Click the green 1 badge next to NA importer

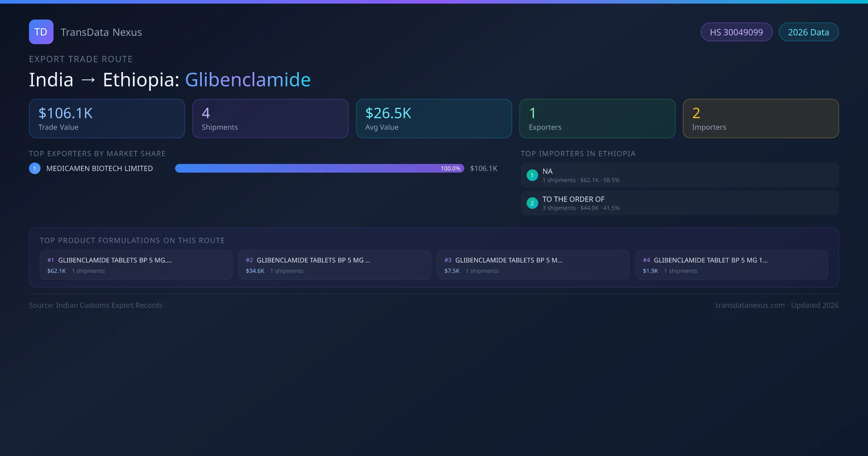532,175
